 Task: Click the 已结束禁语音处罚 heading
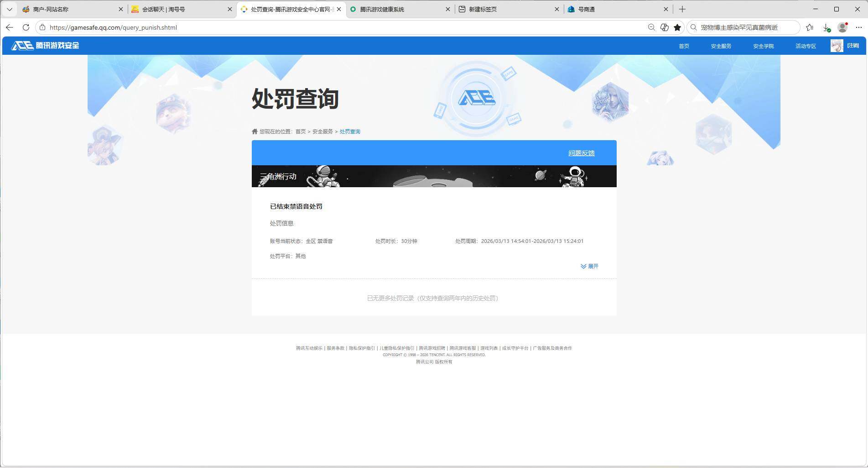(x=296, y=206)
